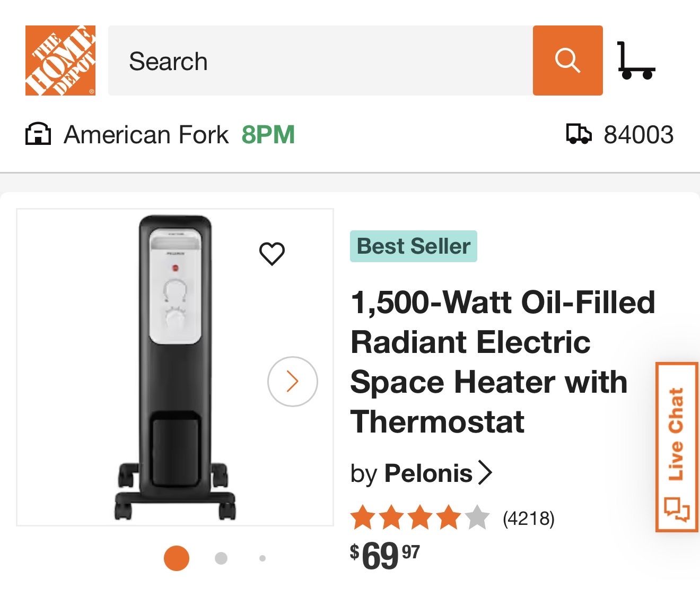Click the store icon beside American Fork
The image size is (700, 596).
[x=38, y=134]
